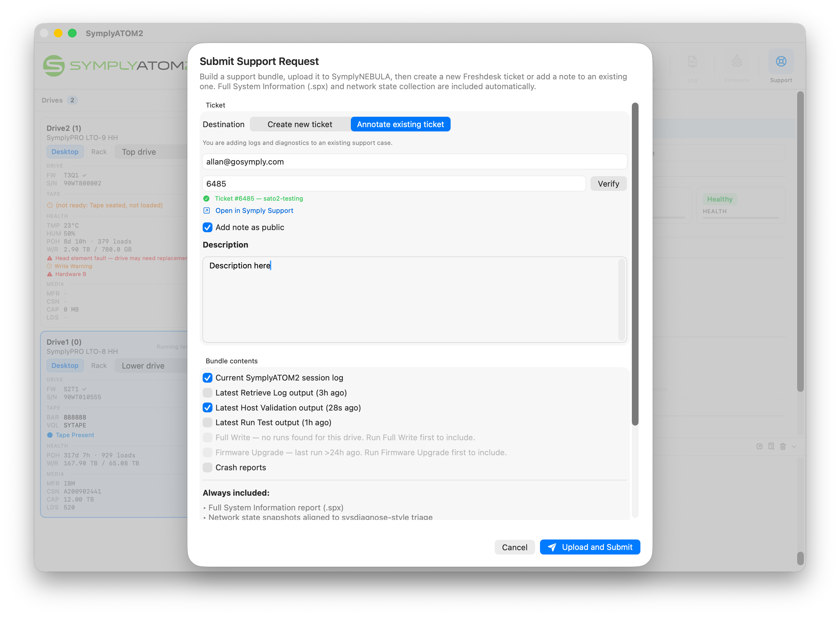Uncheck Current SymplyATOM2 session log
The width and height of the screenshot is (840, 617).
(x=208, y=378)
